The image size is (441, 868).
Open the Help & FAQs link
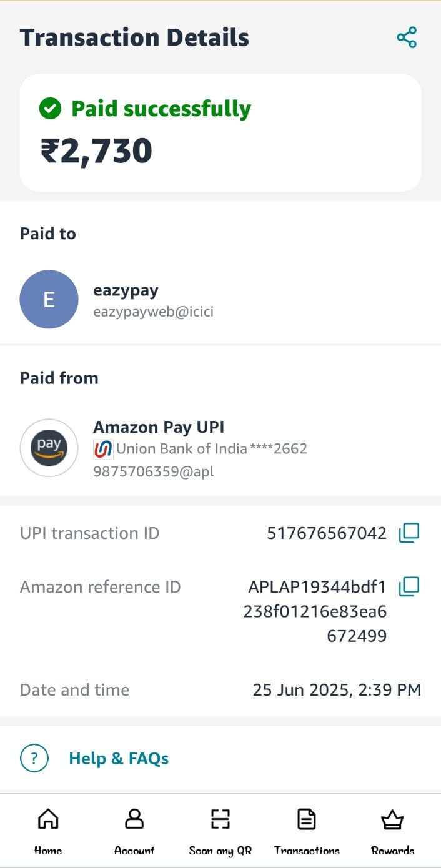(119, 759)
